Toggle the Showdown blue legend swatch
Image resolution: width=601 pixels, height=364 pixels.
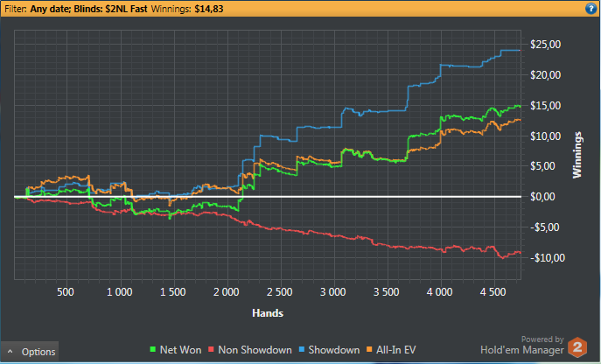click(301, 350)
